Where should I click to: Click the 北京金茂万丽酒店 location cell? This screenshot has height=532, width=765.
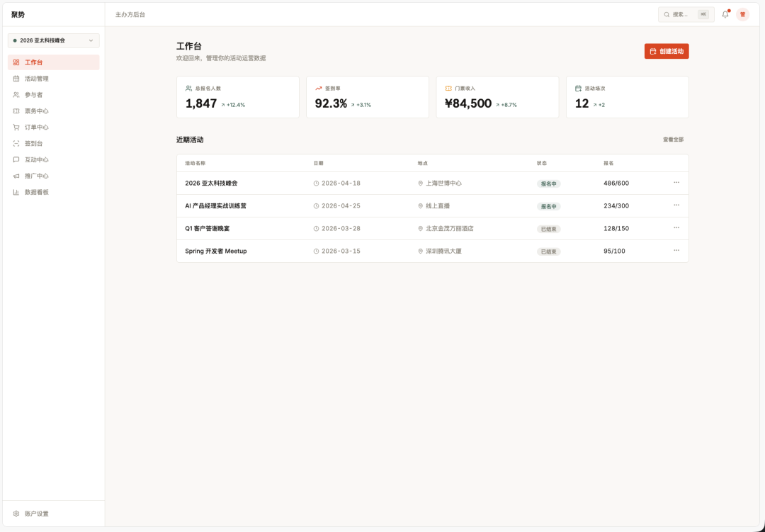(446, 228)
